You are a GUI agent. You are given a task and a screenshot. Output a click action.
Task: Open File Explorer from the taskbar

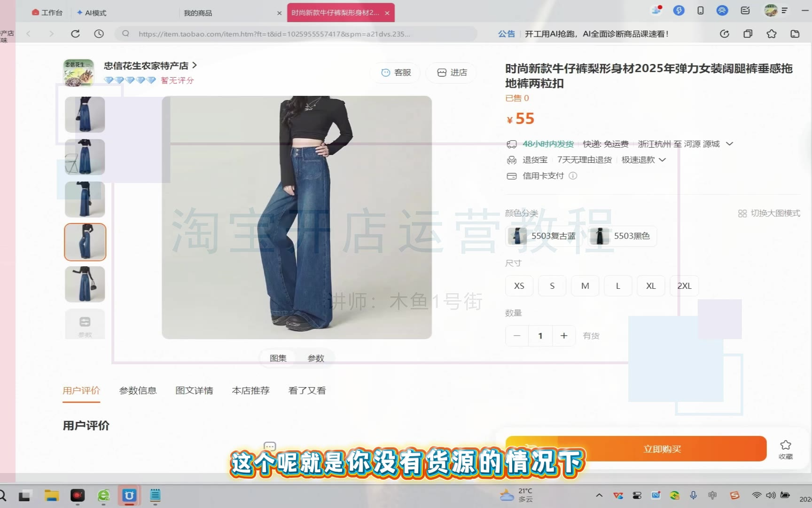52,495
